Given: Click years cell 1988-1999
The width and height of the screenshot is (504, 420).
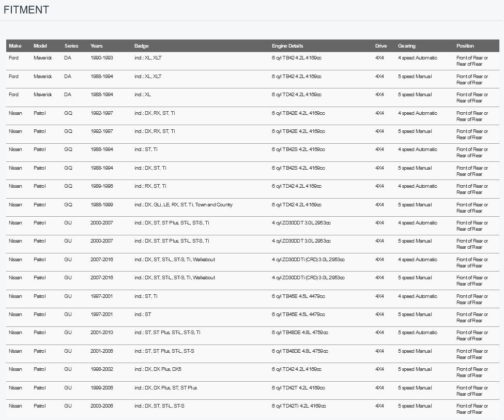Looking at the screenshot, I should [x=102, y=204].
